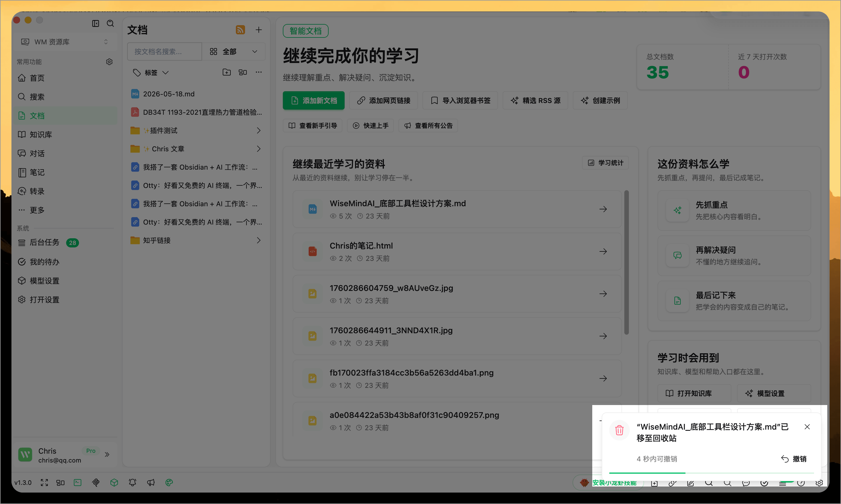841x504 pixels.
Task: Click the plus icon next to 文档 title
Action: 258,30
